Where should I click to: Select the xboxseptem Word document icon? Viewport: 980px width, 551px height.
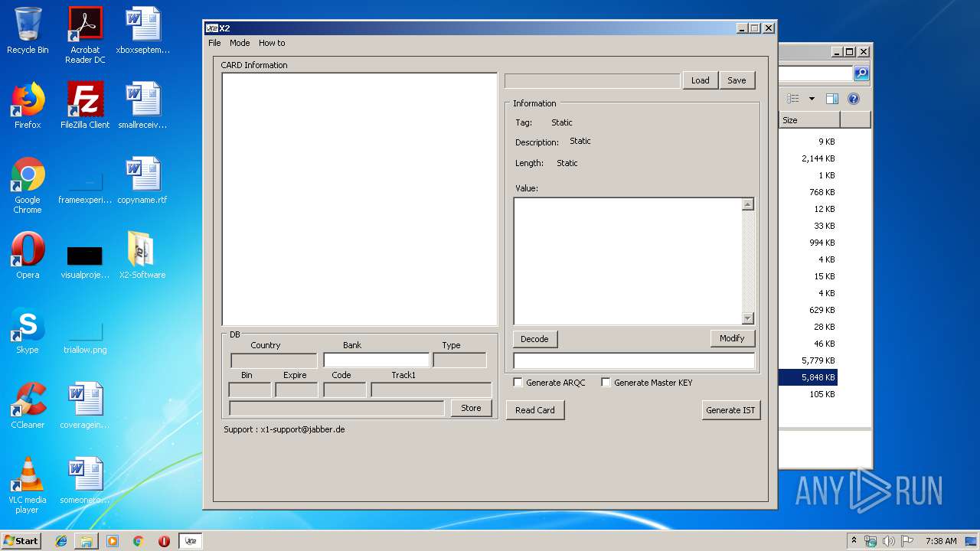click(x=142, y=31)
